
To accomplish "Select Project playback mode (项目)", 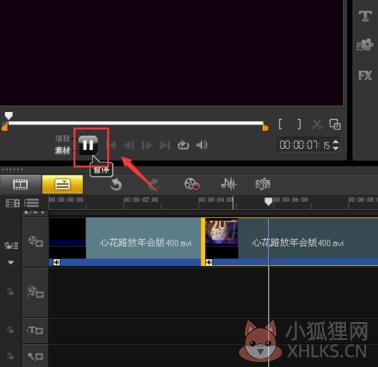I will pos(63,139).
